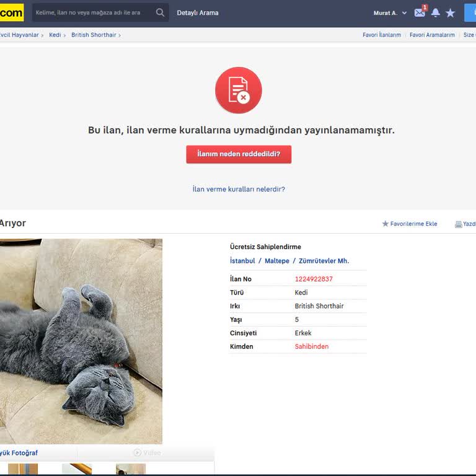Go to Kedi breadcrumb

pyautogui.click(x=55, y=35)
